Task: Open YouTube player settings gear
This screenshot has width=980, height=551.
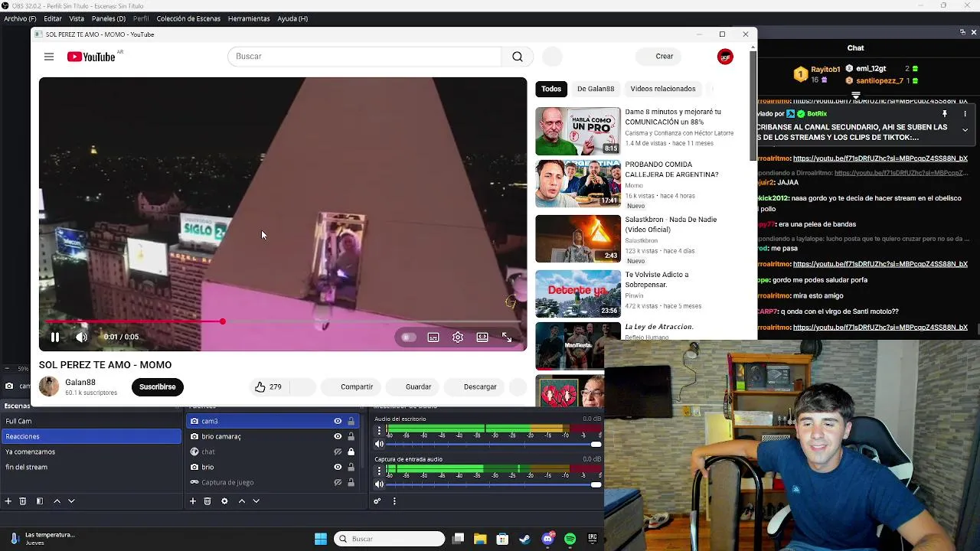Action: pyautogui.click(x=458, y=337)
